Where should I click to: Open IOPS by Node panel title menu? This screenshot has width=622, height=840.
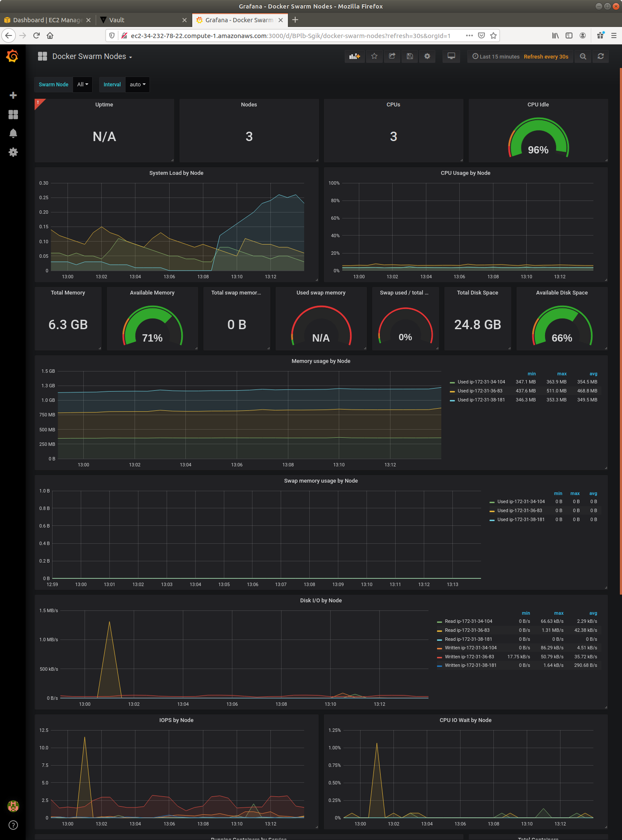pyautogui.click(x=176, y=720)
